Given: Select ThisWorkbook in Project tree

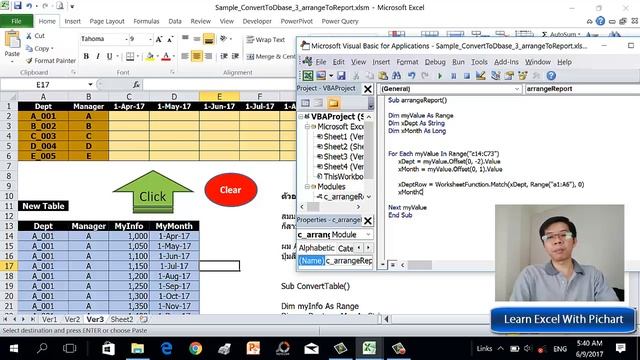Looking at the screenshot, I should click(340, 177).
